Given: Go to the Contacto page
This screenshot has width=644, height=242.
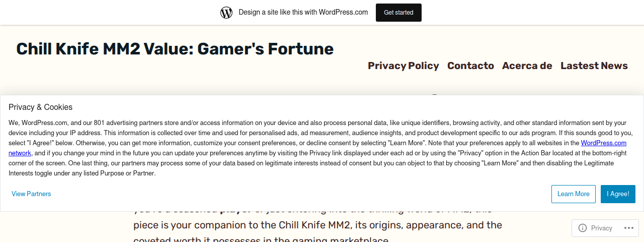Looking at the screenshot, I should pos(470,66).
